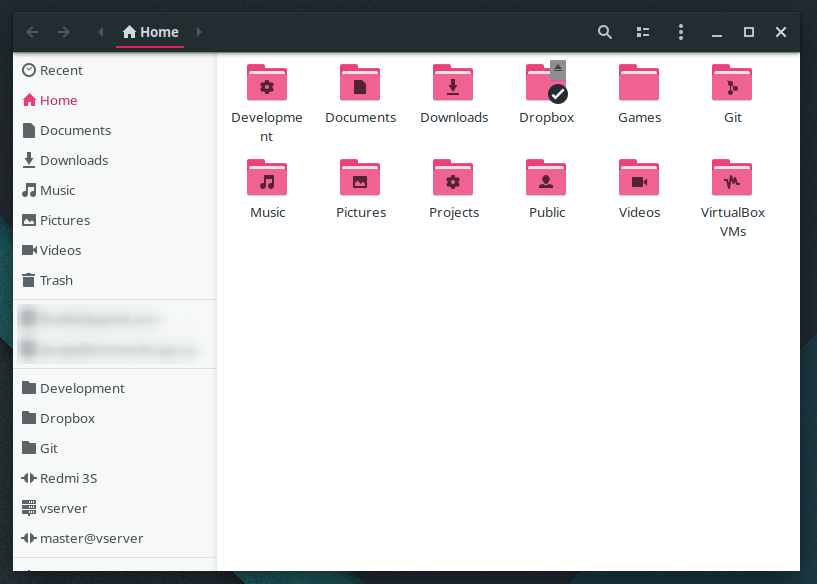Open the three-dot overflow menu
The image size is (817, 584).
coord(680,32)
